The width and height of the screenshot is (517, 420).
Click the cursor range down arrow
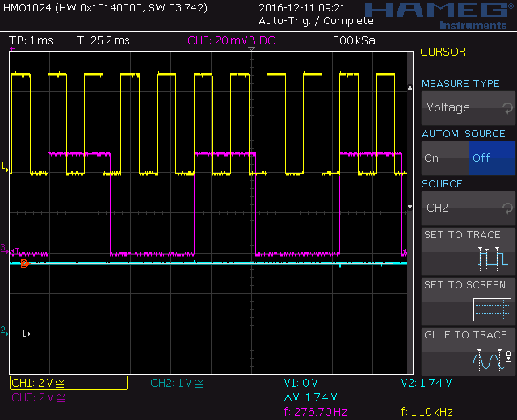point(410,208)
